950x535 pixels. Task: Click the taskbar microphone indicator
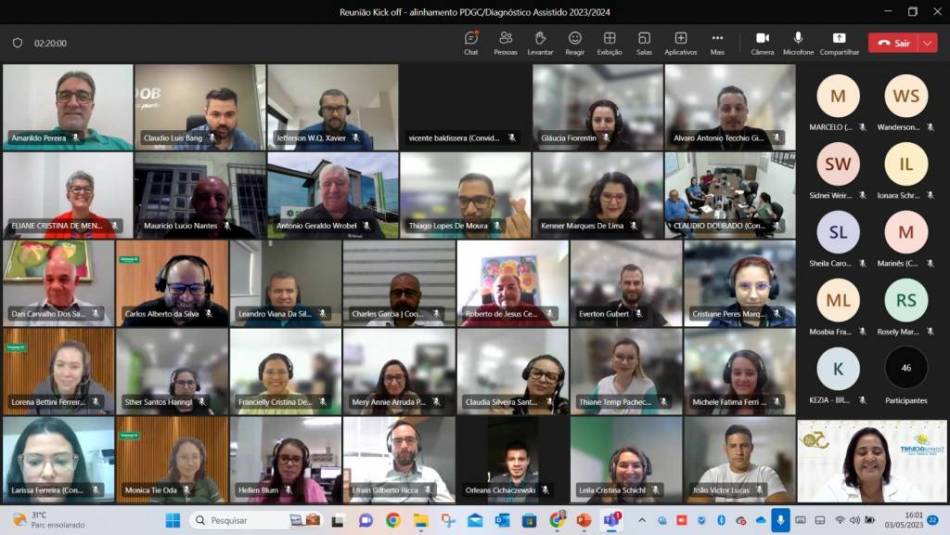[x=780, y=520]
